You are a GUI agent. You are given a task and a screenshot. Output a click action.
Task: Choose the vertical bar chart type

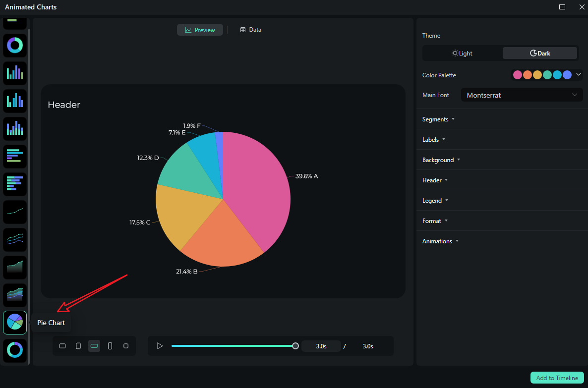(15, 73)
